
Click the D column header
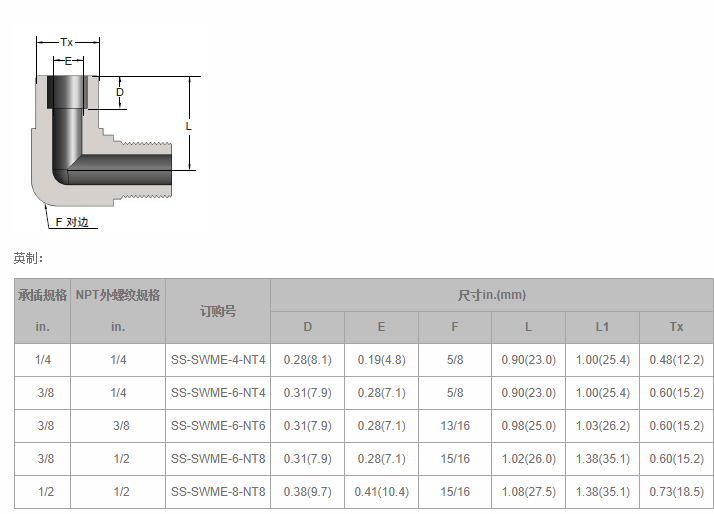(x=308, y=327)
